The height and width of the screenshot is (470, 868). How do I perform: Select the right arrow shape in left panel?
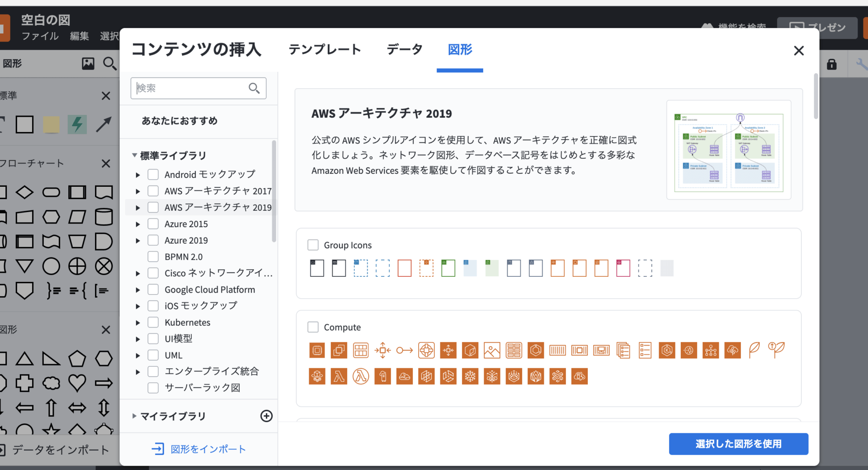coord(104,383)
